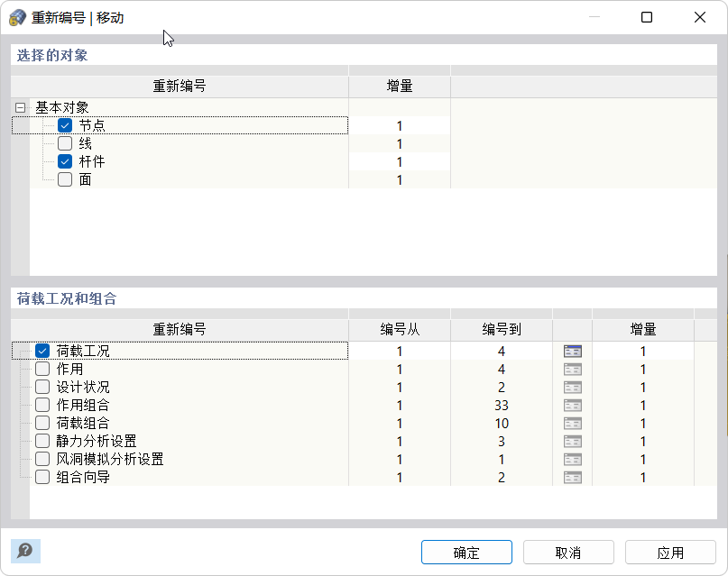
Task: Click the 编号到 column header
Action: [502, 330]
